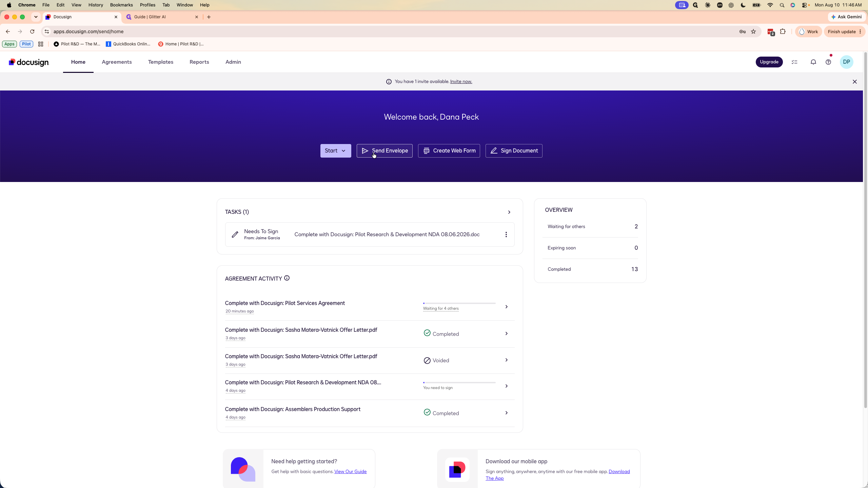Viewport: 868px width, 488px height.
Task: Bookmark this page with the star icon
Action: click(753, 32)
